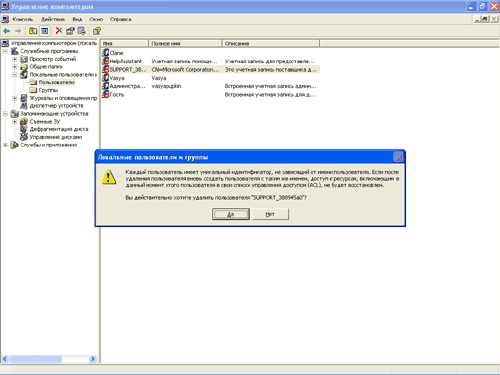Viewport: 500px width, 375px height.
Task: Click the Export list toolbar icon
Action: (x=82, y=31)
